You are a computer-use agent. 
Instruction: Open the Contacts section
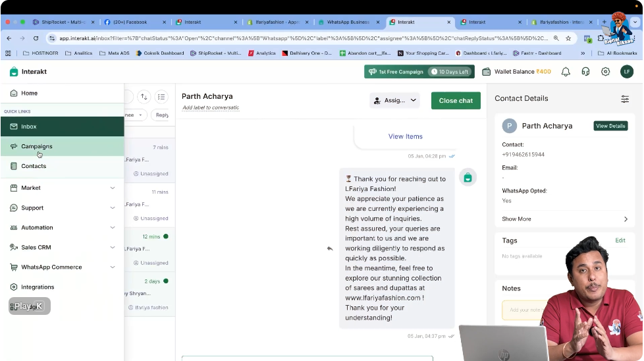click(62, 166)
